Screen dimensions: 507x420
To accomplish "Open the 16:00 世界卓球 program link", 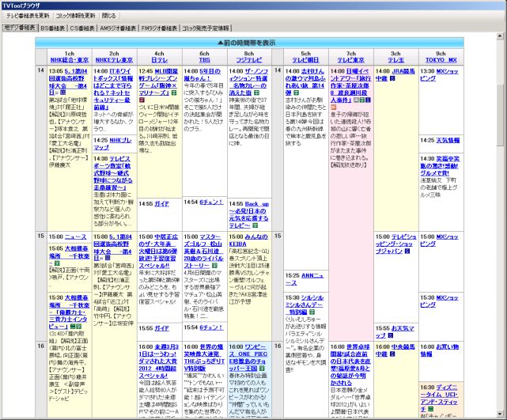I will [x=350, y=365].
